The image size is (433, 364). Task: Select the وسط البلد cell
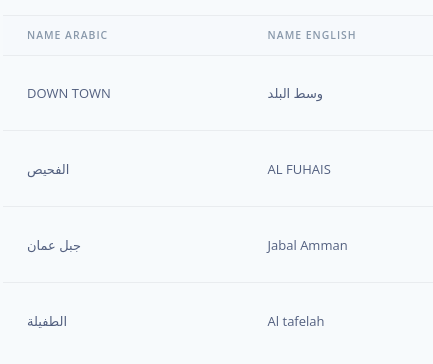(x=295, y=94)
